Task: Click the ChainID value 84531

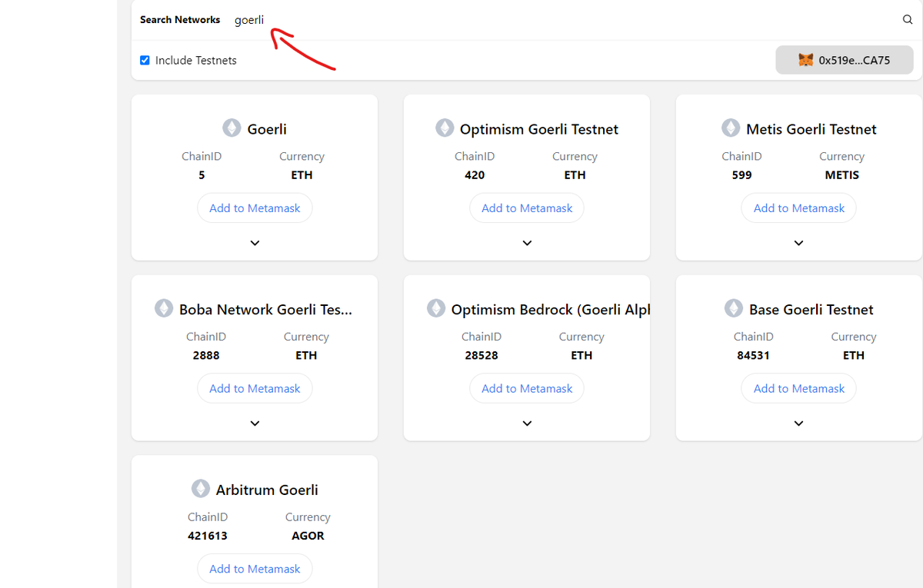Action: tap(754, 356)
